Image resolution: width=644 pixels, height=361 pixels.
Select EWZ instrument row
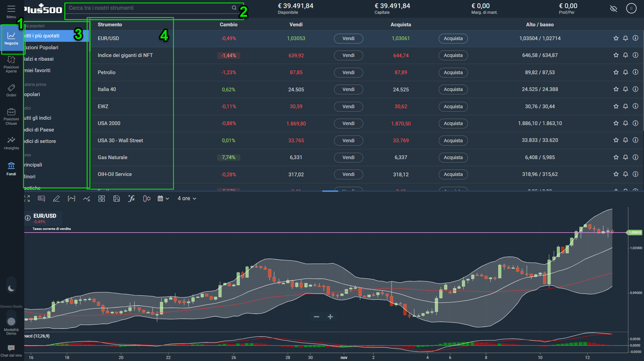click(366, 107)
